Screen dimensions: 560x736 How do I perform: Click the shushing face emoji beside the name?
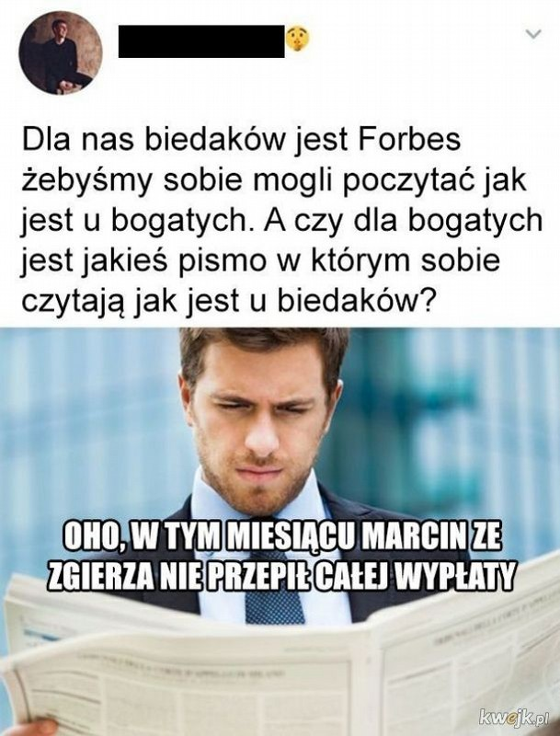pos(298,40)
